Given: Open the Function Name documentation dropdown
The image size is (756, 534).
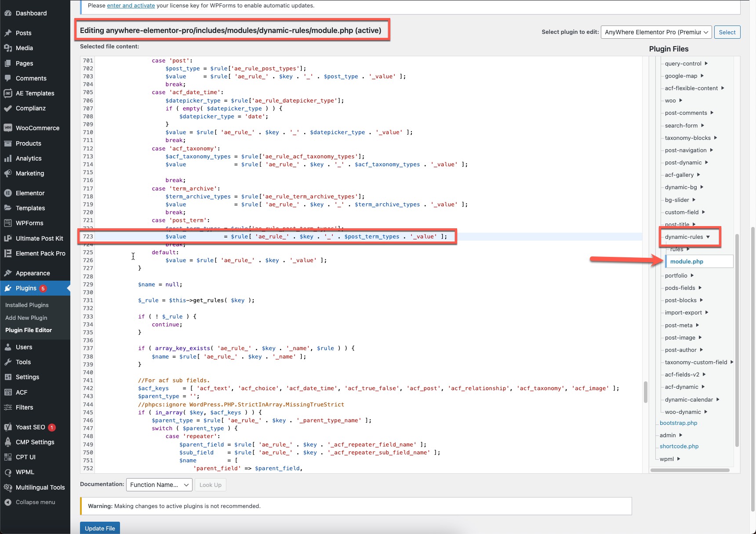Looking at the screenshot, I should pos(159,485).
